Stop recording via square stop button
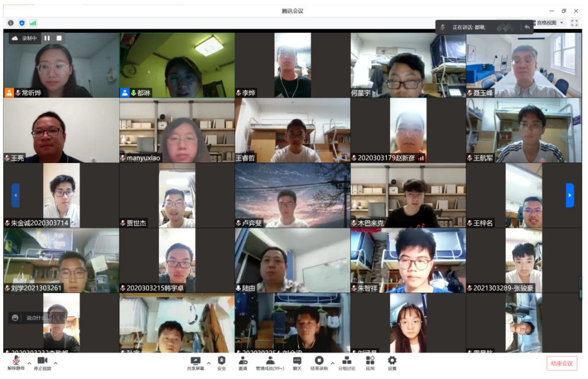This screenshot has height=379, width=588. pyautogui.click(x=59, y=38)
